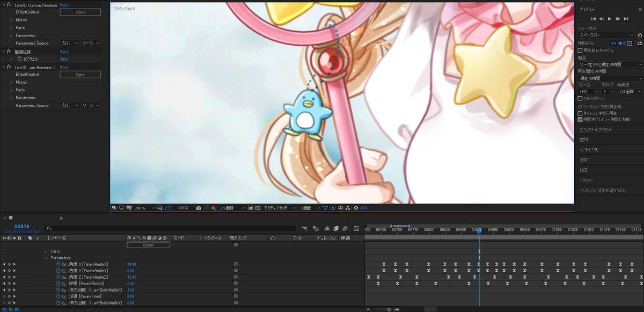644x312 pixels.
Task: Toggle video inclusion in preview
Action: (x=613, y=43)
